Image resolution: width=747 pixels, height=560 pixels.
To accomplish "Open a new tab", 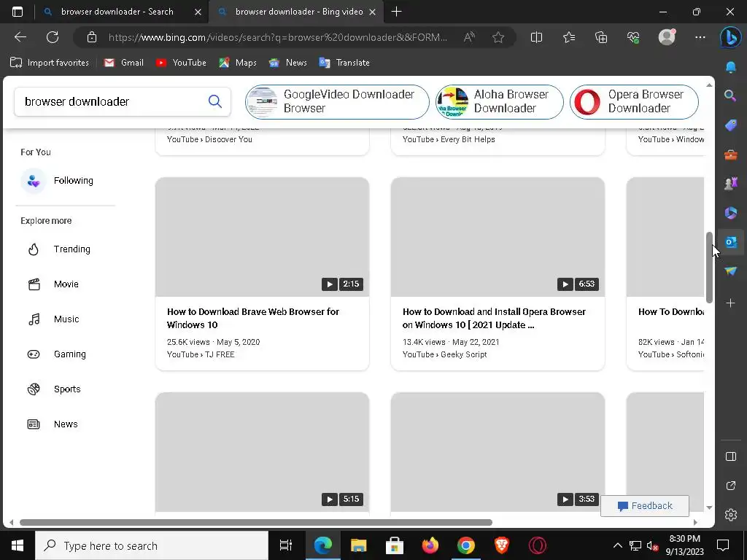I will click(x=396, y=12).
